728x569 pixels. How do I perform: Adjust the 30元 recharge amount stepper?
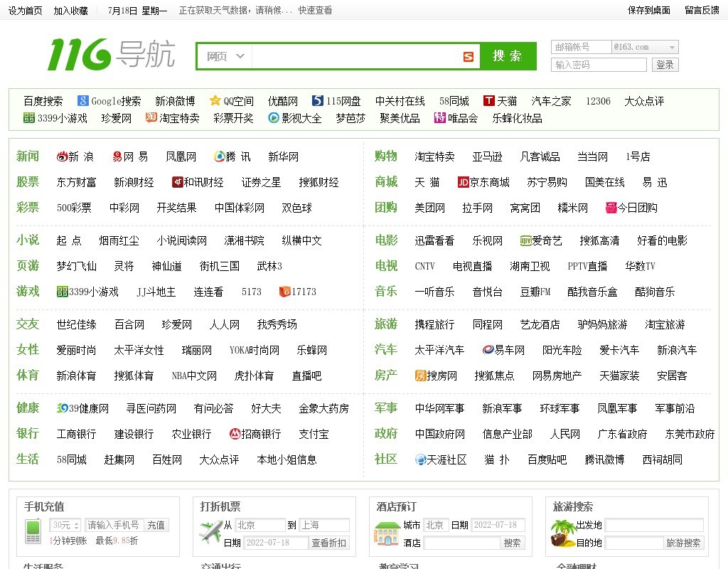pyautogui.click(x=77, y=526)
